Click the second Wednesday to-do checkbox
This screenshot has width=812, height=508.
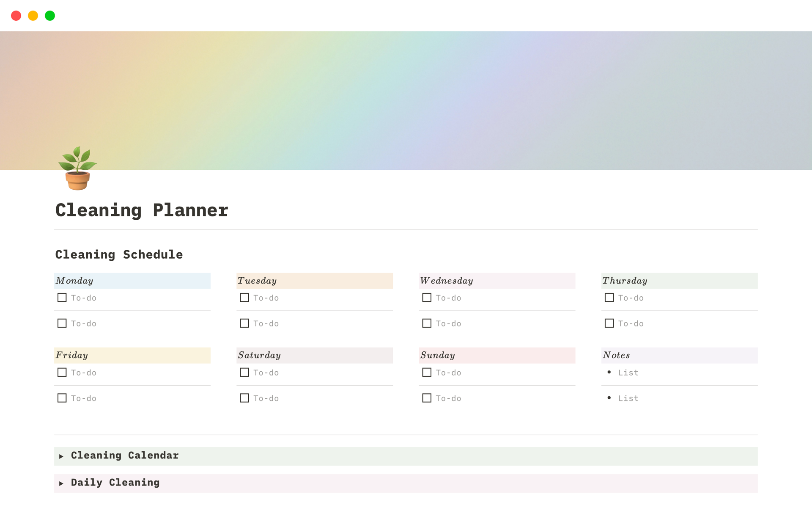pos(427,323)
